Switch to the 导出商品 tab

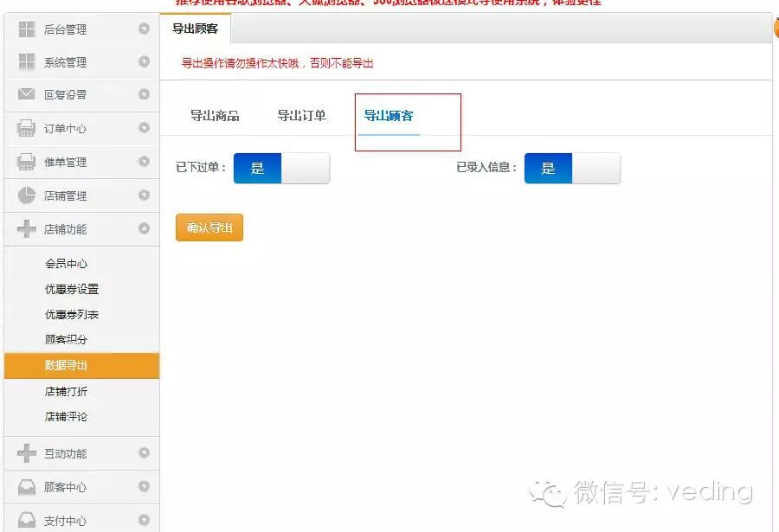(215, 116)
